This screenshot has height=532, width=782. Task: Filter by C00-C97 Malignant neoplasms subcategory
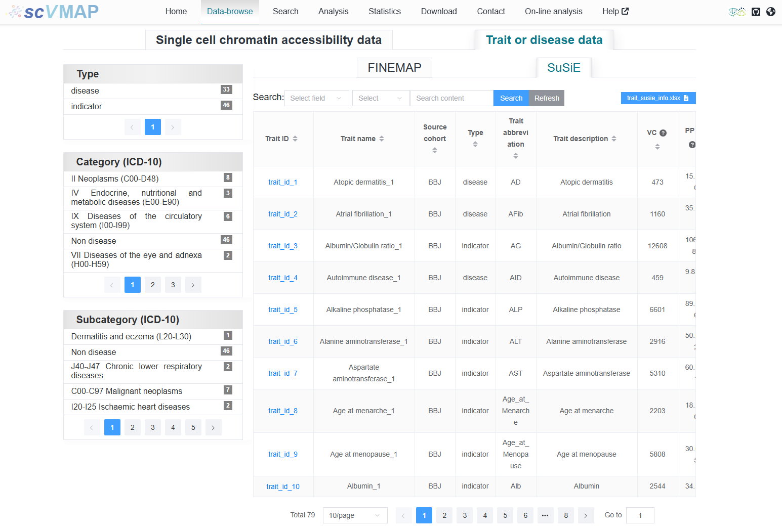153,391
